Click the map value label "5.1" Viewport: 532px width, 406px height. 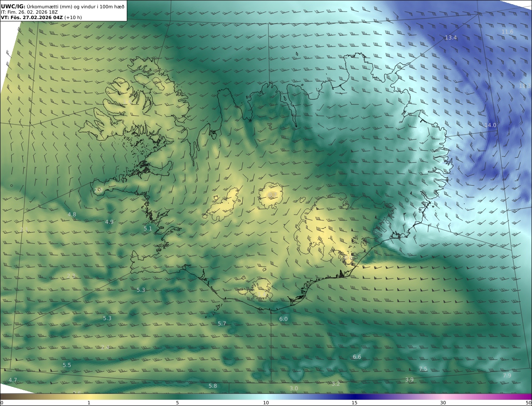[148, 229]
